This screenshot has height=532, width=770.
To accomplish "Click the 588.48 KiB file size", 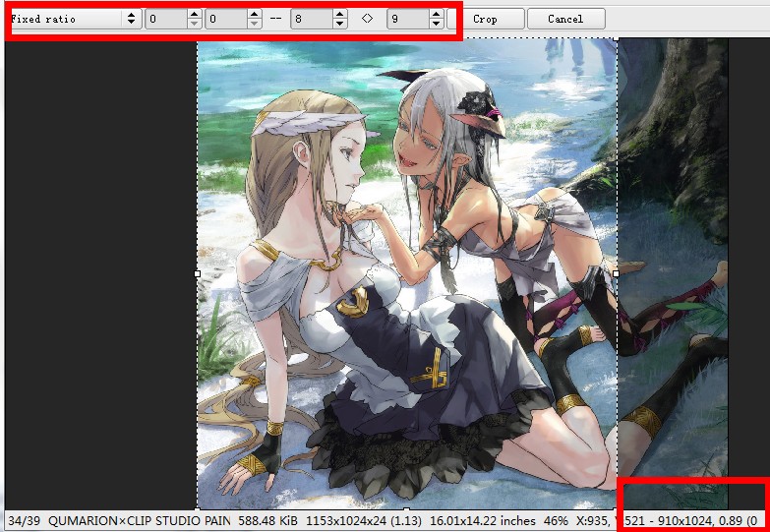I will point(268,521).
